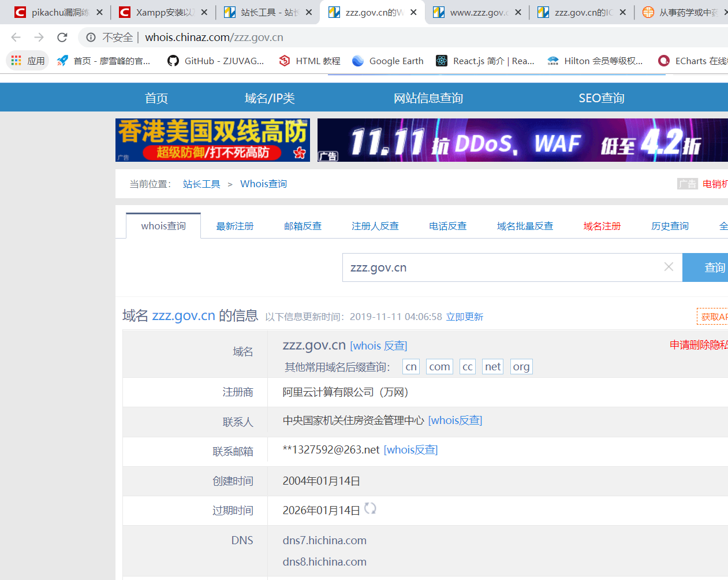Open the GitHub ZJUVAG bookmark

coord(215,61)
